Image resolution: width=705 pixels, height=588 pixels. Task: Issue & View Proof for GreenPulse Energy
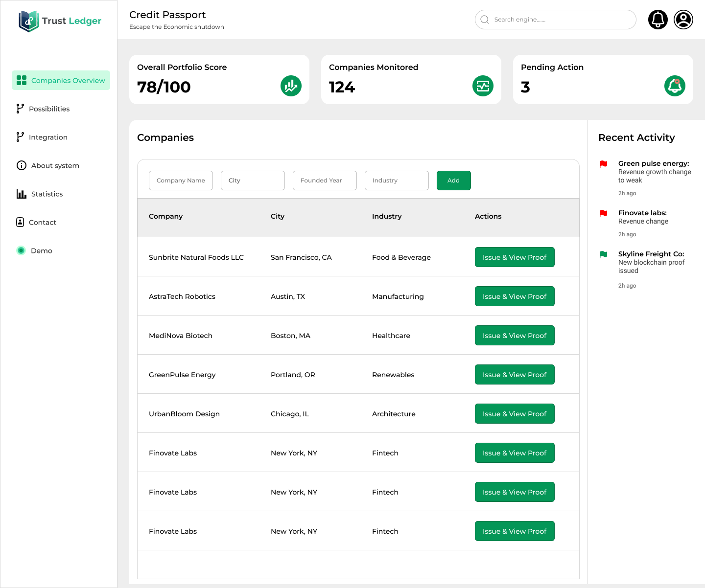(x=515, y=374)
